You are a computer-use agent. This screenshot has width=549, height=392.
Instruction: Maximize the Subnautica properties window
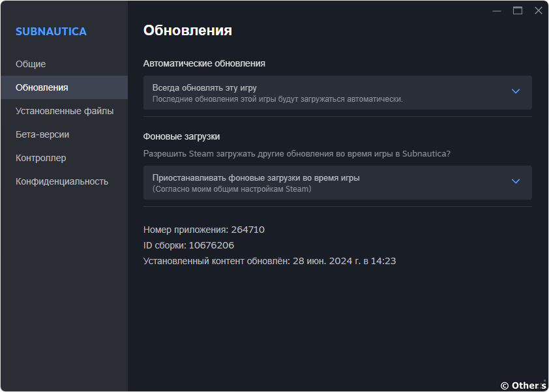pos(518,11)
